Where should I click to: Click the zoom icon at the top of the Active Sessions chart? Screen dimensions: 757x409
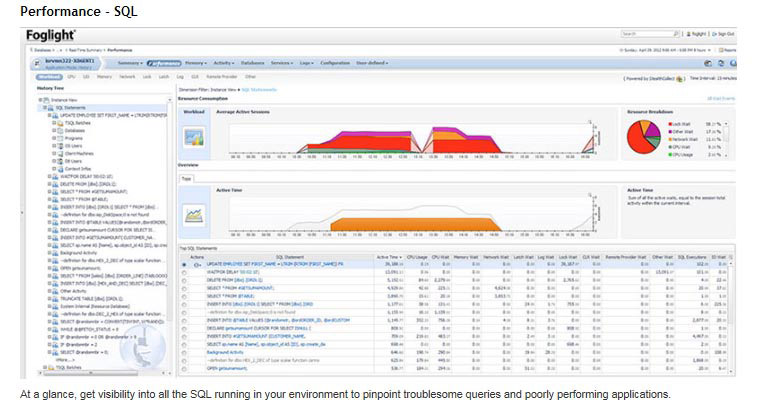point(589,122)
